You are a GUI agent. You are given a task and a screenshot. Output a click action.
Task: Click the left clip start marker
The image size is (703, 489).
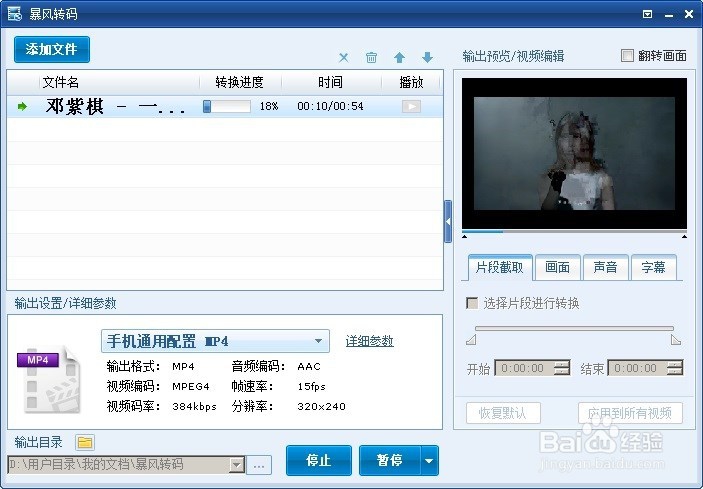click(x=471, y=340)
